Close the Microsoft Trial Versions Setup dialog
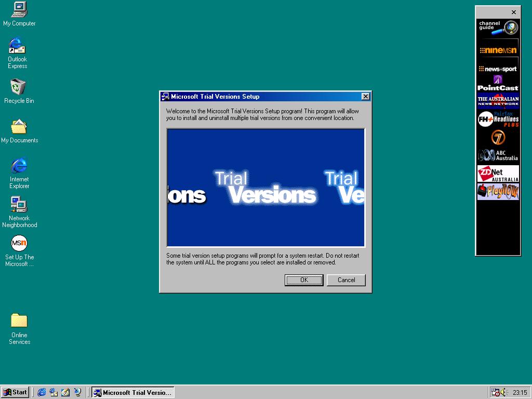This screenshot has height=399, width=532. click(x=365, y=97)
